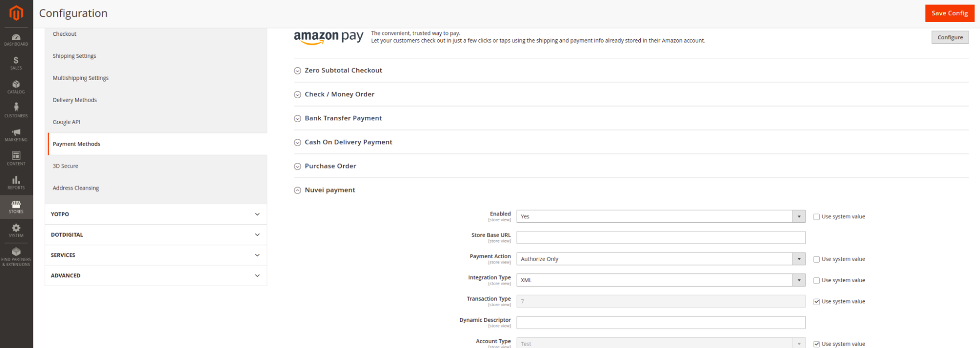Click the Amazon Pay logo
The width and height of the screenshot is (980, 348).
[328, 37]
